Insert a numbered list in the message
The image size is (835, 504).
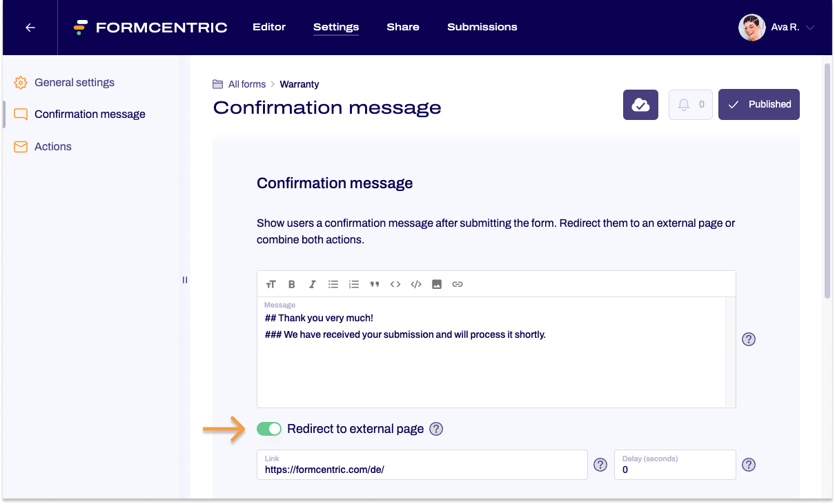point(354,283)
